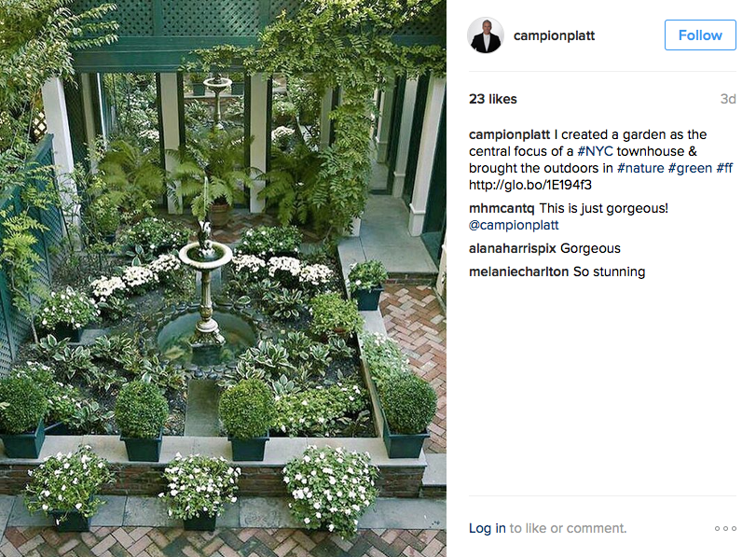Click the Follow button
756x557 pixels.
pyautogui.click(x=700, y=35)
